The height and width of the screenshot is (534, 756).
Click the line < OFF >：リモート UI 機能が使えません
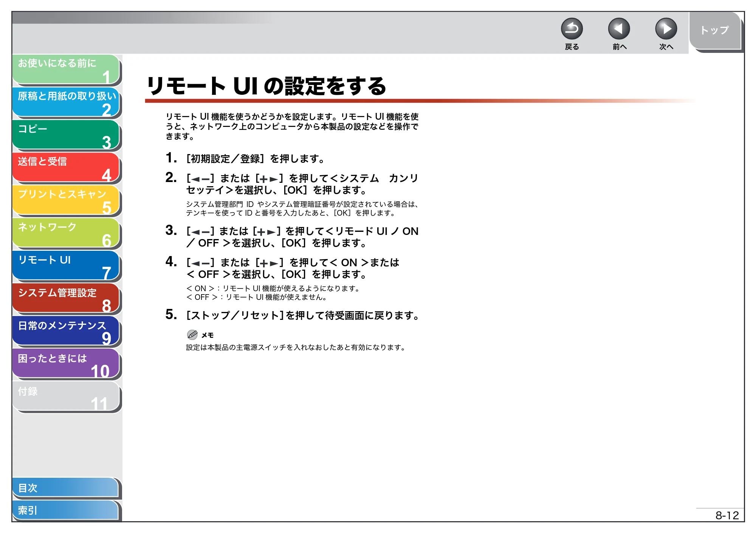click(x=256, y=297)
